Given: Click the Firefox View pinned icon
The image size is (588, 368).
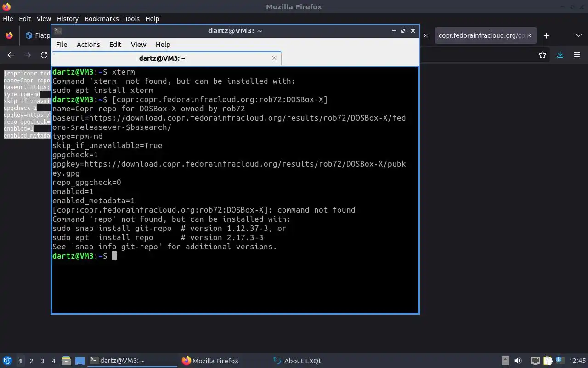Looking at the screenshot, I should coord(9,35).
